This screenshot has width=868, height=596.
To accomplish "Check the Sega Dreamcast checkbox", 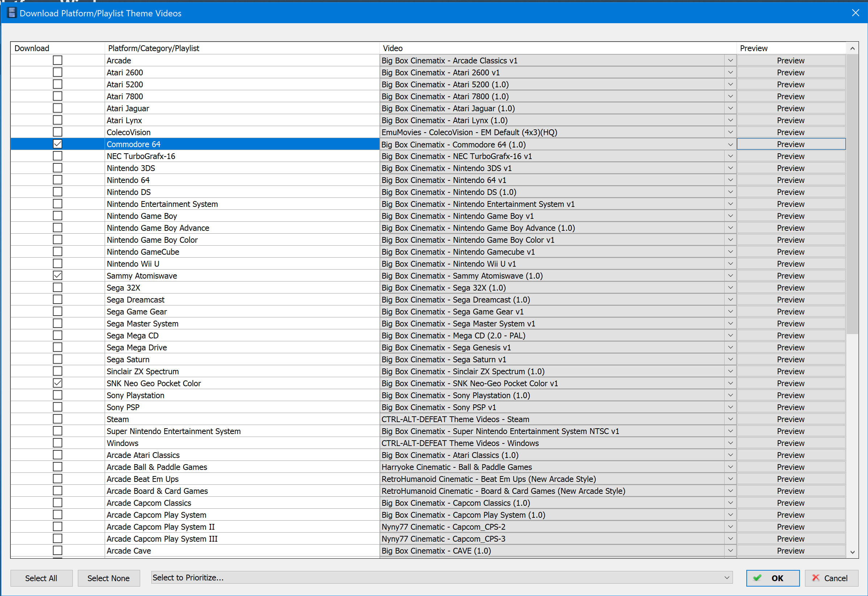I will [x=58, y=299].
